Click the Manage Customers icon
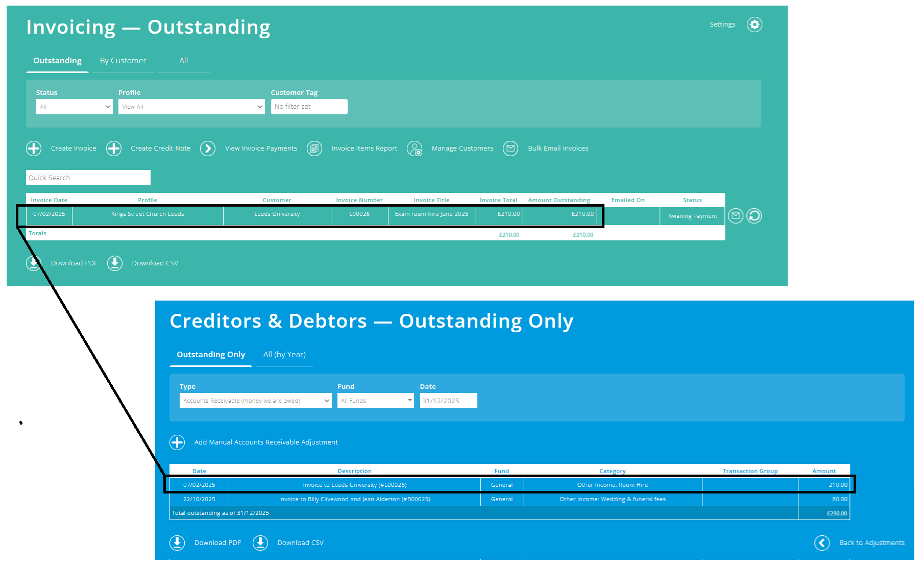 415,148
